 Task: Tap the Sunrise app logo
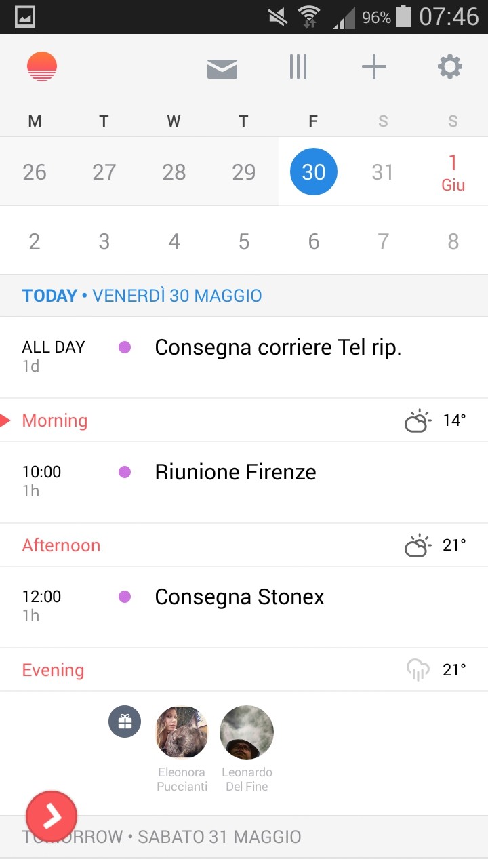[42, 66]
